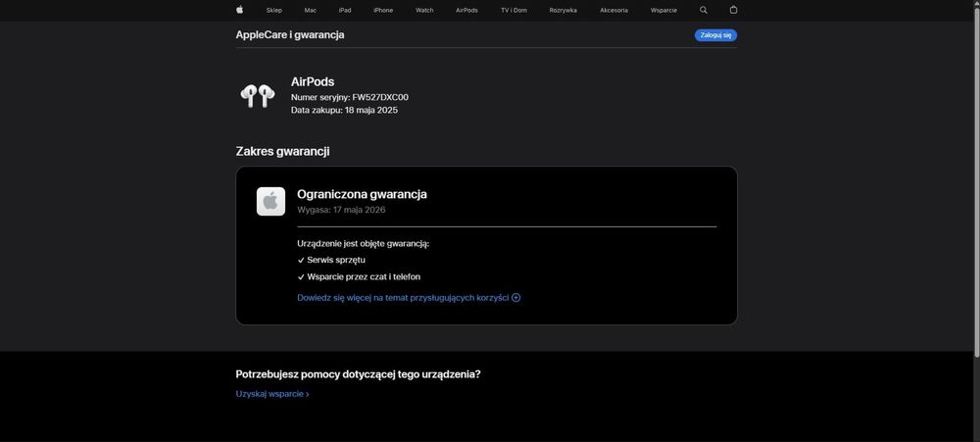
Task: Open the Akcesoria menu
Action: [613, 10]
